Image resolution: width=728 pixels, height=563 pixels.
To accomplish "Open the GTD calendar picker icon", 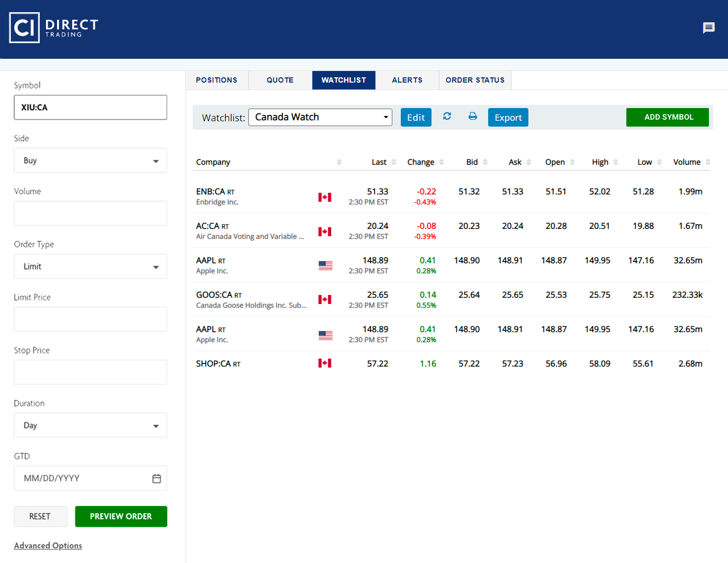I will coord(157,478).
